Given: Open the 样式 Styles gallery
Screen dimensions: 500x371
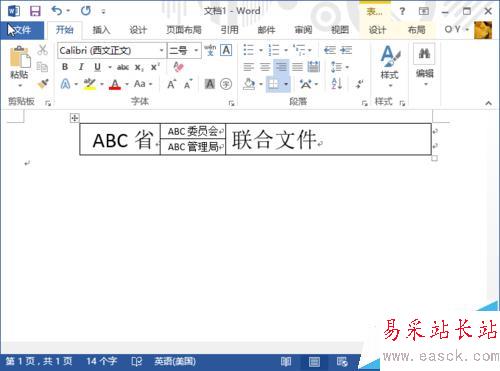Looking at the screenshot, I should (x=389, y=66).
